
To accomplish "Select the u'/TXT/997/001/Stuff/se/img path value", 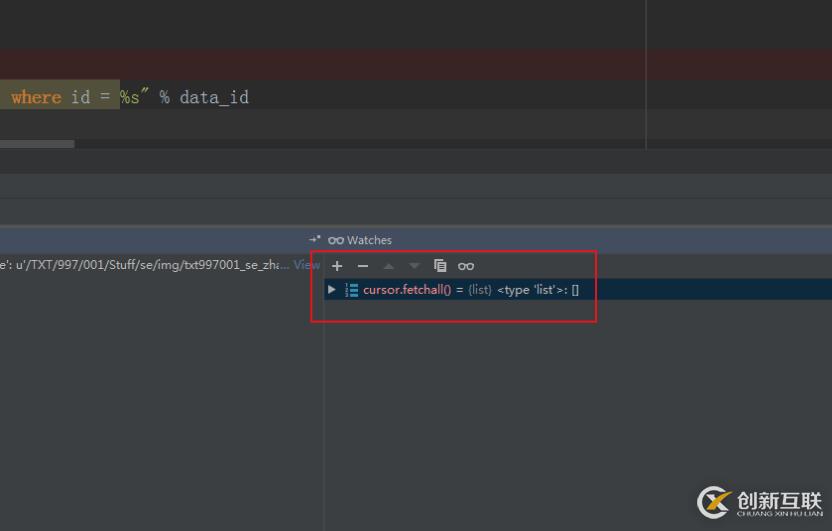I will [x=152, y=264].
